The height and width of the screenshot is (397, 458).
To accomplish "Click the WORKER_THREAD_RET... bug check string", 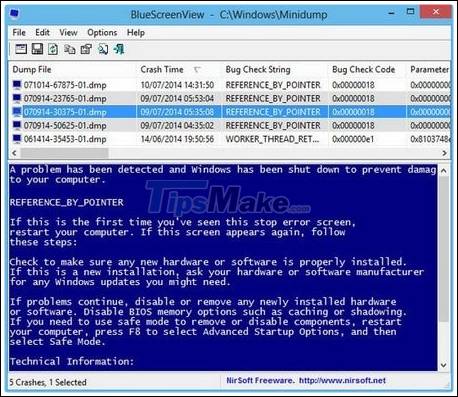I will point(272,139).
